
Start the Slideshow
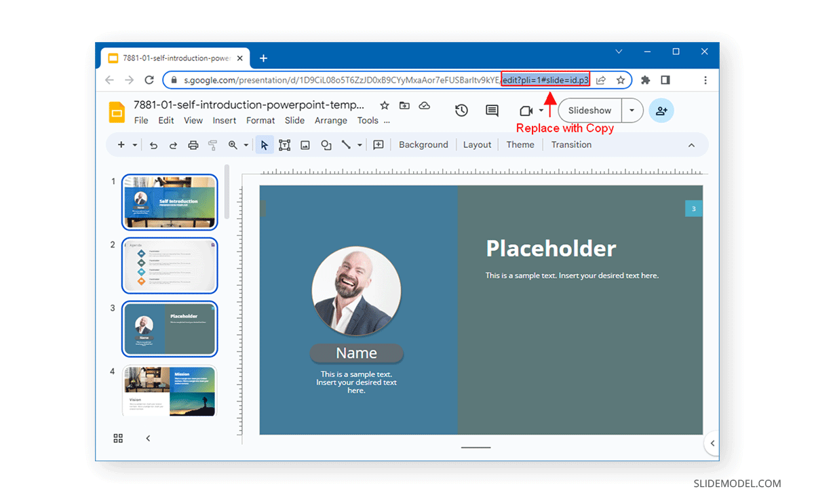(x=589, y=110)
